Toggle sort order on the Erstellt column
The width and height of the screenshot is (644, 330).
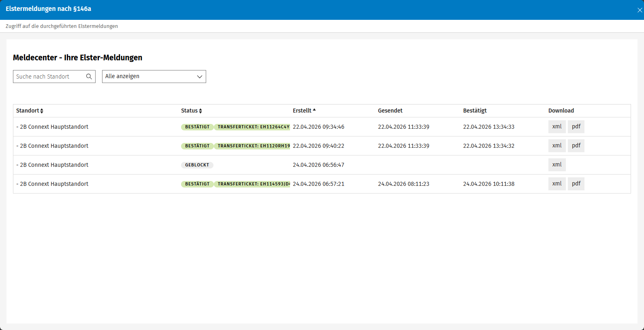[x=304, y=111]
